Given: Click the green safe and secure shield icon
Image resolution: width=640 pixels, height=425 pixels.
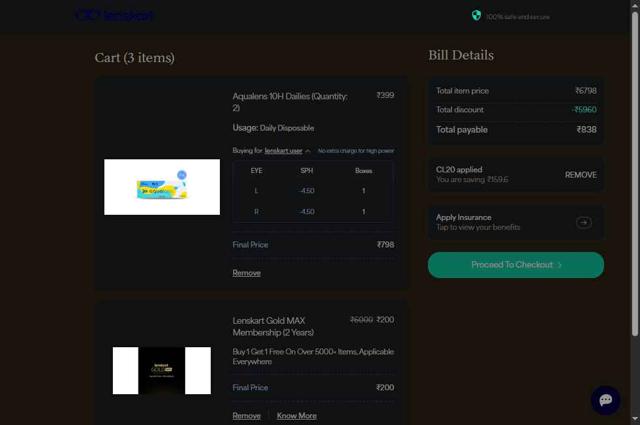Looking at the screenshot, I should coord(476,16).
